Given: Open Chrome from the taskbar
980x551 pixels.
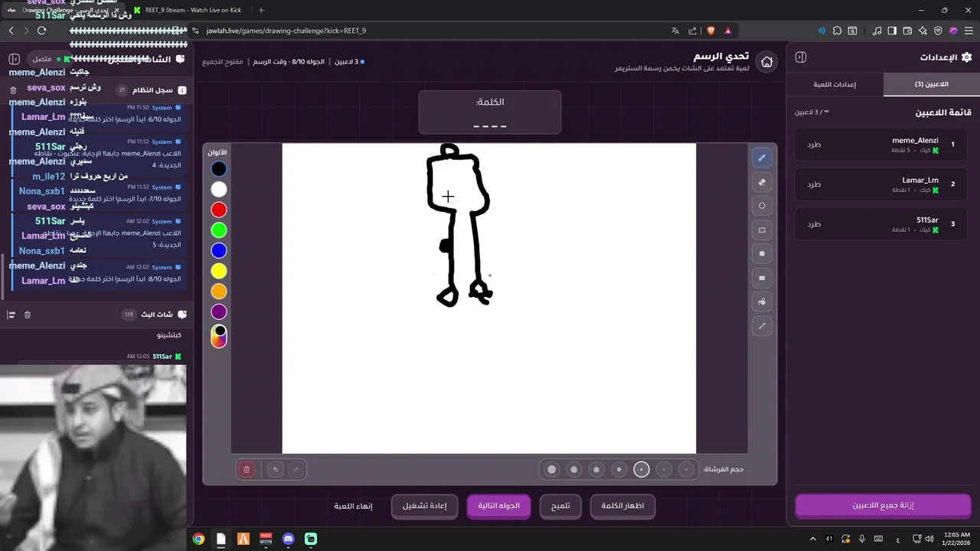Looking at the screenshot, I should (x=198, y=539).
